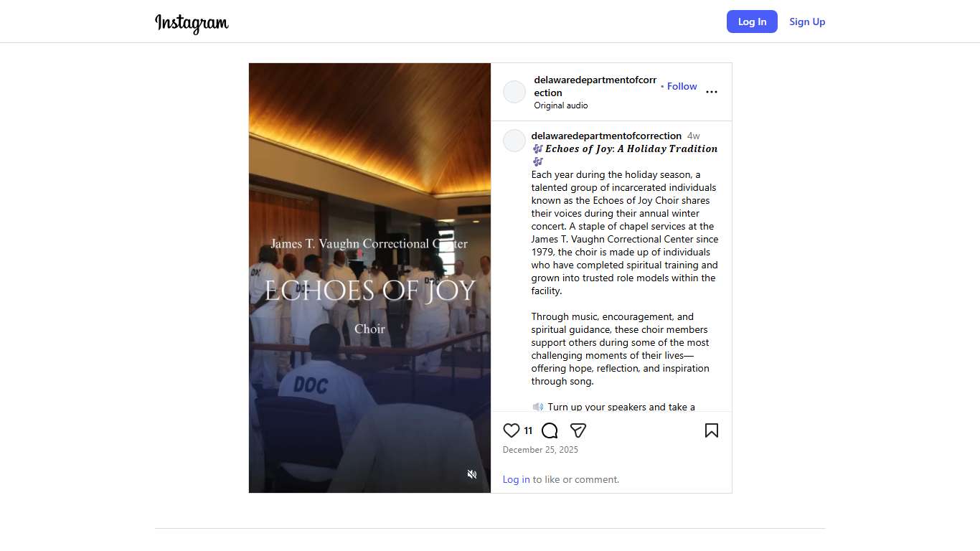Click the Echoes of Joy video

(369, 215)
